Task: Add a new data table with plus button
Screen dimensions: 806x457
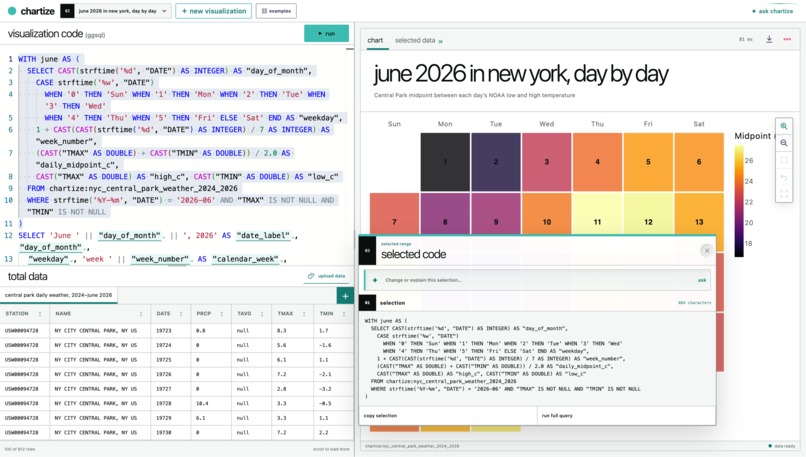Action: click(x=345, y=296)
